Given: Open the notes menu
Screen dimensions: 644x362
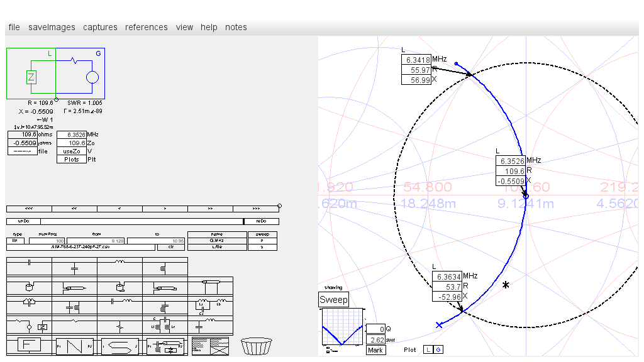Looking at the screenshot, I should coord(236,27).
